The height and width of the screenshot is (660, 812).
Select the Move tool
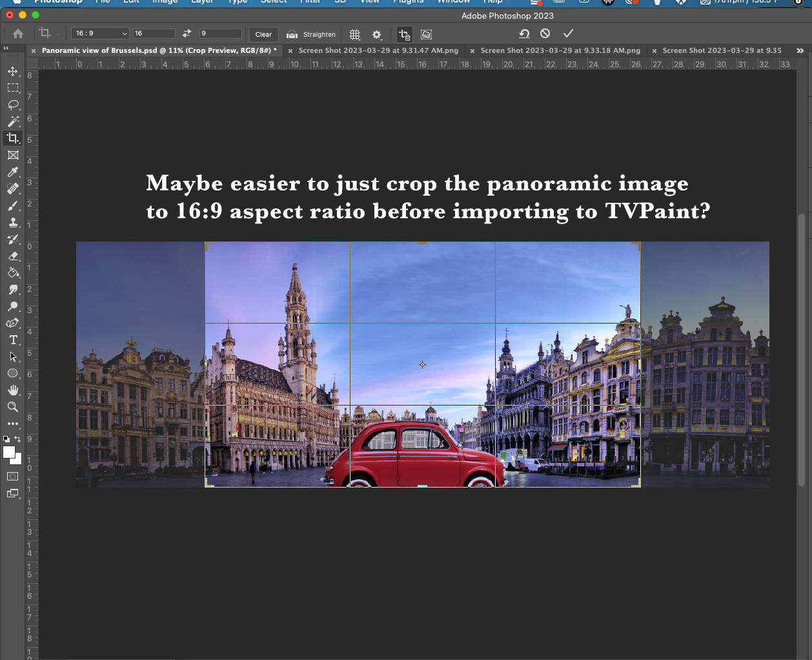point(13,71)
